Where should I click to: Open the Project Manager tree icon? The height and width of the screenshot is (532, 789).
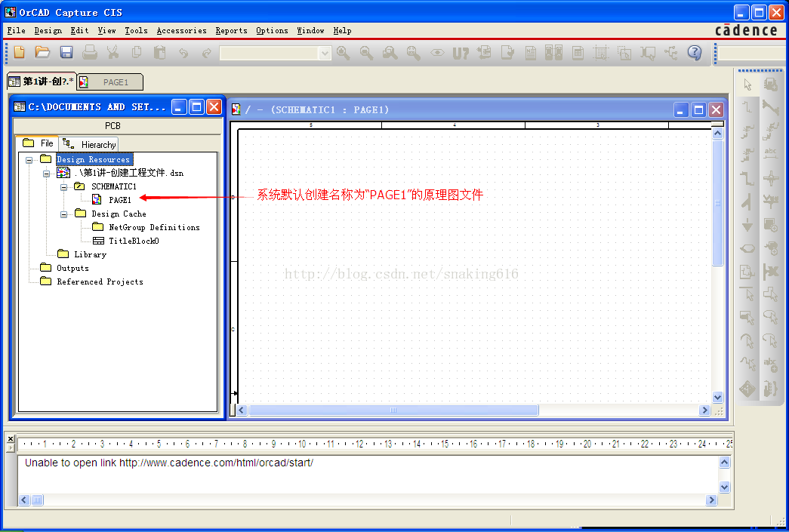(670, 52)
